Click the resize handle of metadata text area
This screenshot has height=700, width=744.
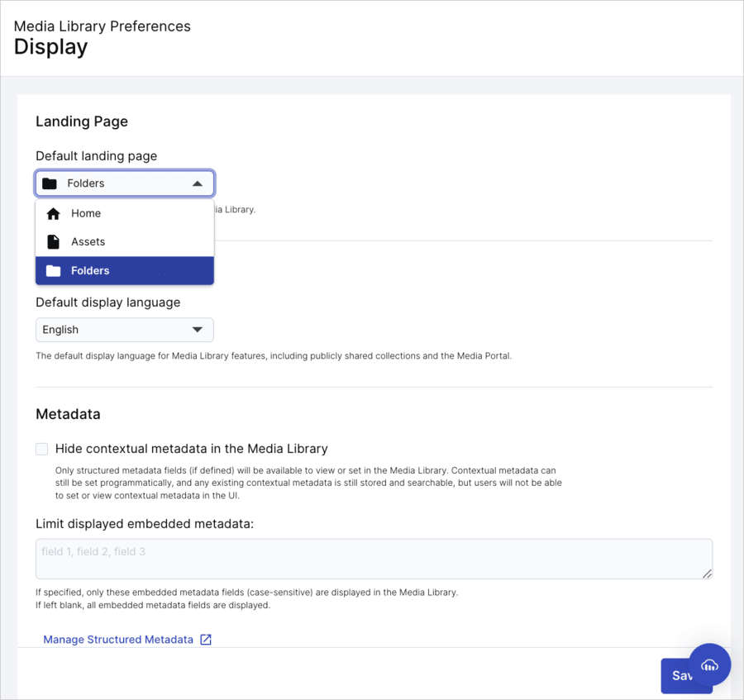coord(707,574)
